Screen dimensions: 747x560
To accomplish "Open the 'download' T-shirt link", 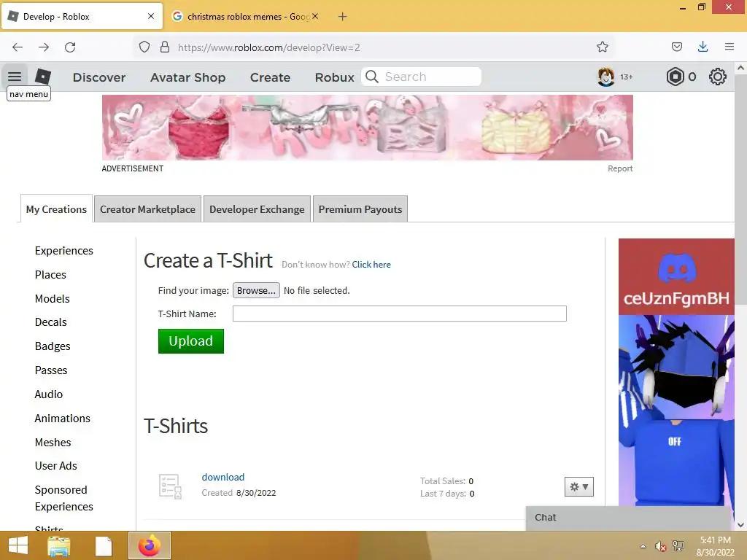I will [223, 477].
